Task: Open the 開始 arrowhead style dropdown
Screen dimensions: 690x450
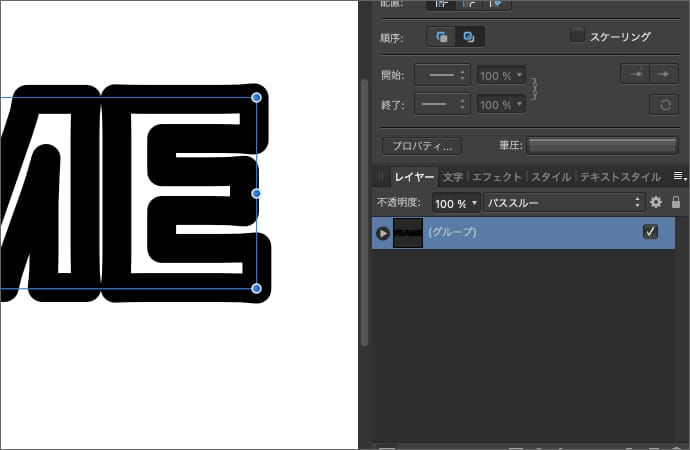Action: tap(441, 75)
